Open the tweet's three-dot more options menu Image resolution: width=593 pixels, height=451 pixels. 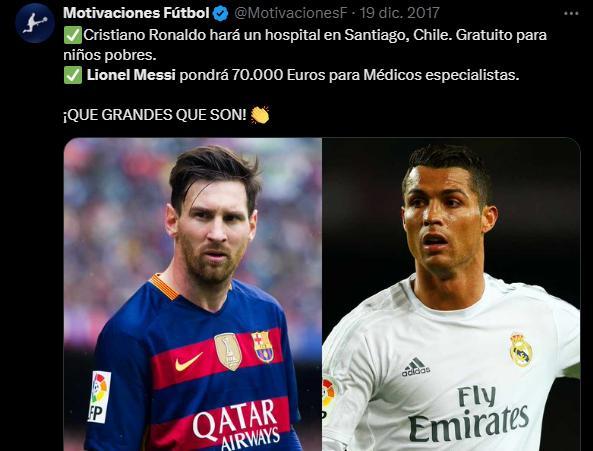click(571, 14)
